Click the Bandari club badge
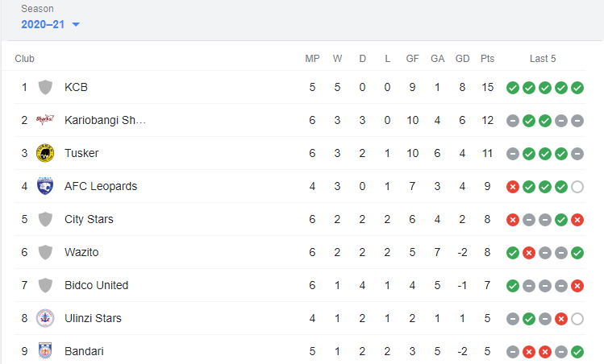The height and width of the screenshot is (364, 604). click(45, 351)
